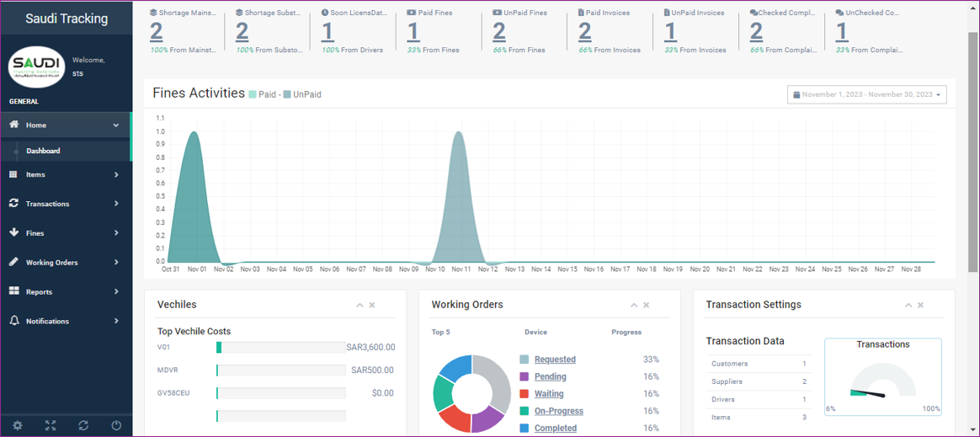Select Dashboard under Home
980x437 pixels.
43,151
